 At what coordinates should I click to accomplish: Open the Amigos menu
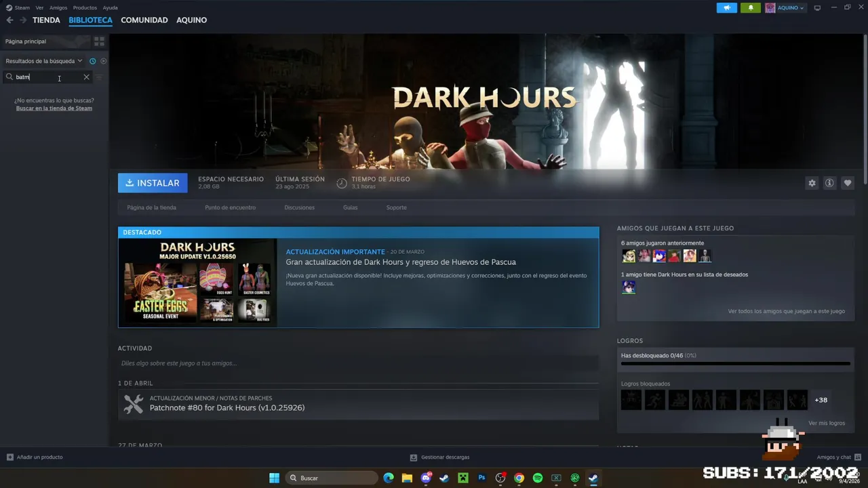(x=58, y=7)
